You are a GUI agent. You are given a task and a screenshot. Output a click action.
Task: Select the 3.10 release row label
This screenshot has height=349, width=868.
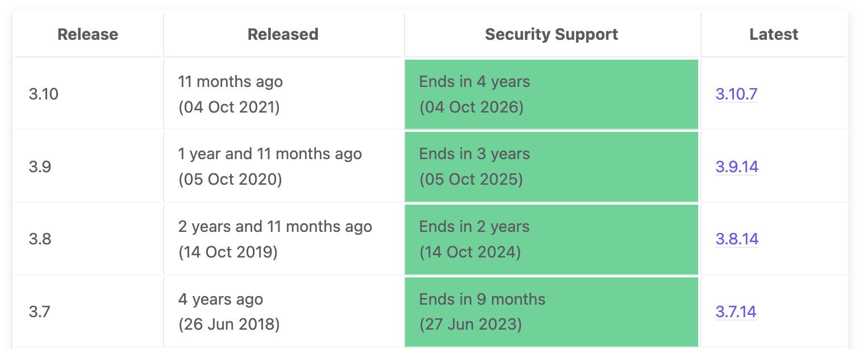[x=44, y=94]
